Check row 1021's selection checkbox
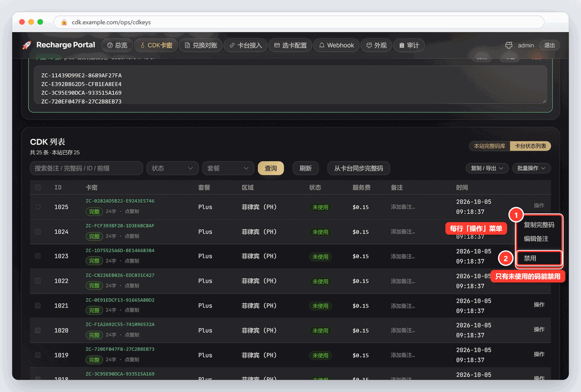 coord(38,306)
